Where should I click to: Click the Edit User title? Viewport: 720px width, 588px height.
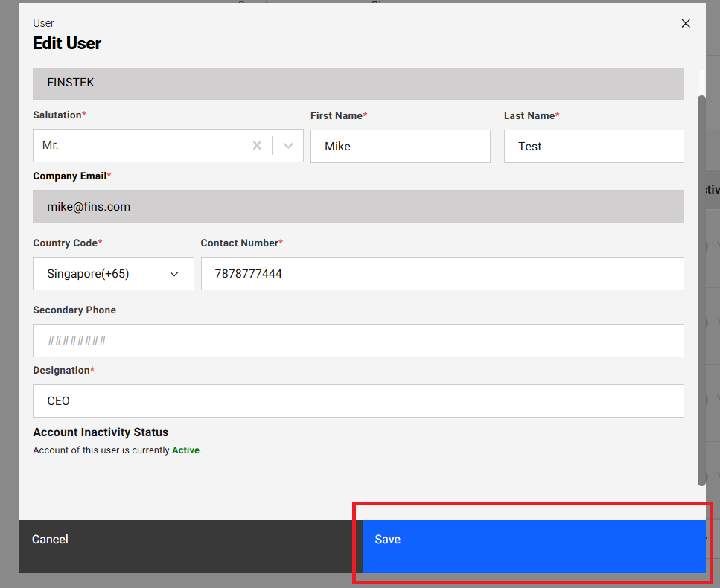(x=67, y=43)
